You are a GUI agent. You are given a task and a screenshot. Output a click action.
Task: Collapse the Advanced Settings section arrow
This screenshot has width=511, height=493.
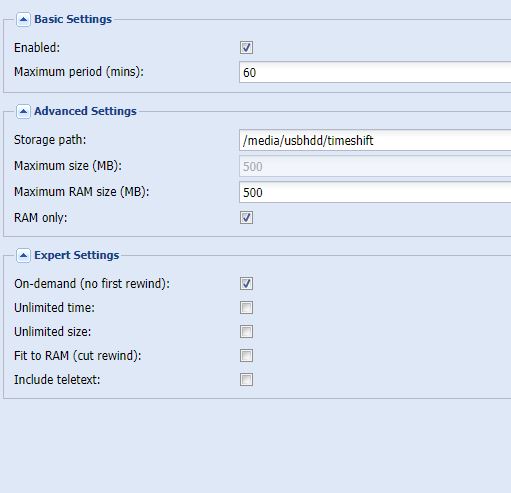click(23, 111)
